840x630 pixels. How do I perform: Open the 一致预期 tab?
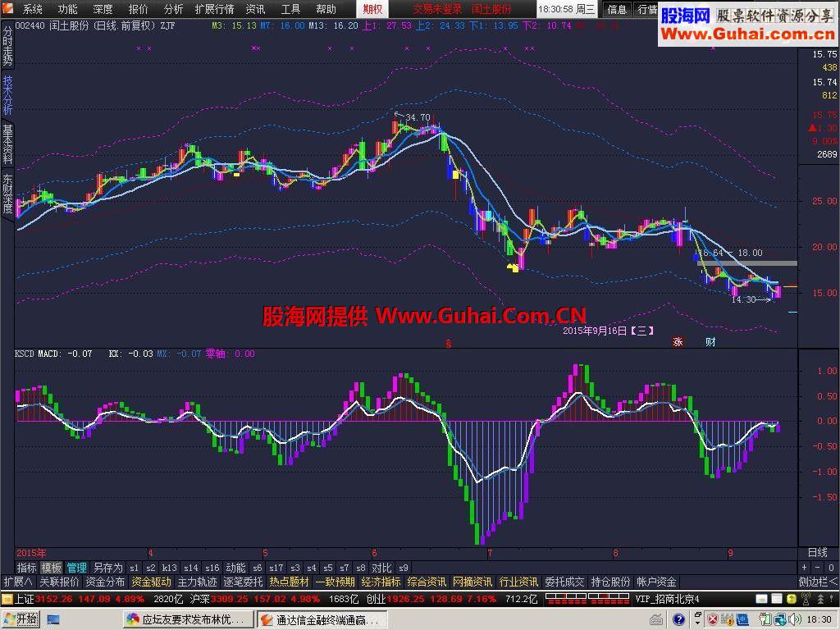coord(336,582)
